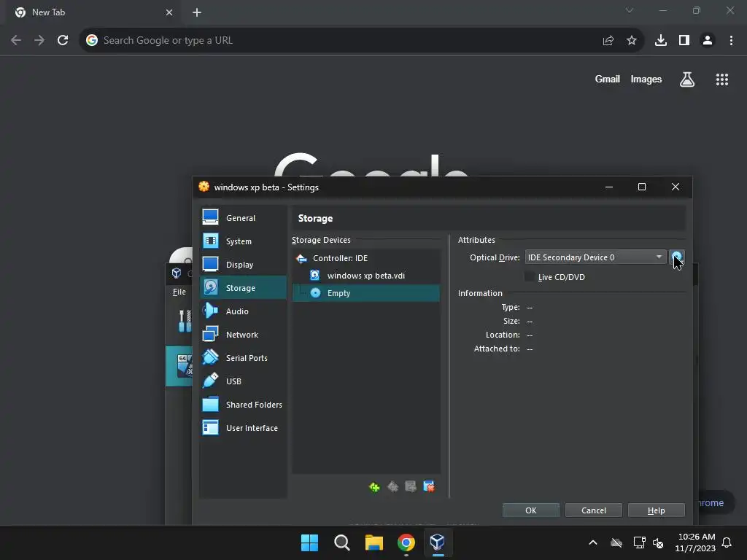The image size is (747, 560).
Task: Open Serial Ports settings category
Action: coord(243,357)
